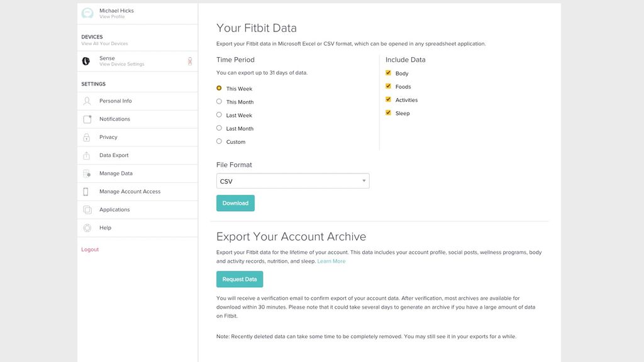Select the This Month radio button

coord(219,101)
